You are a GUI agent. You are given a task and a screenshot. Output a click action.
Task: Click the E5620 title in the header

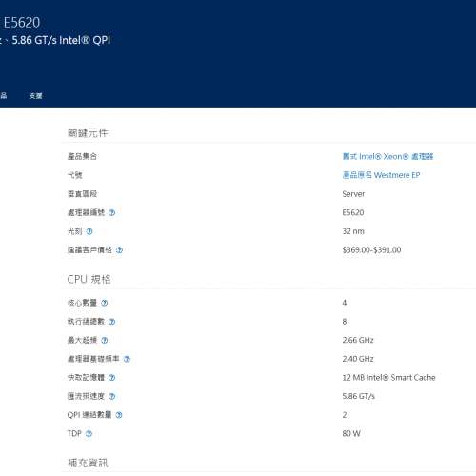(22, 23)
